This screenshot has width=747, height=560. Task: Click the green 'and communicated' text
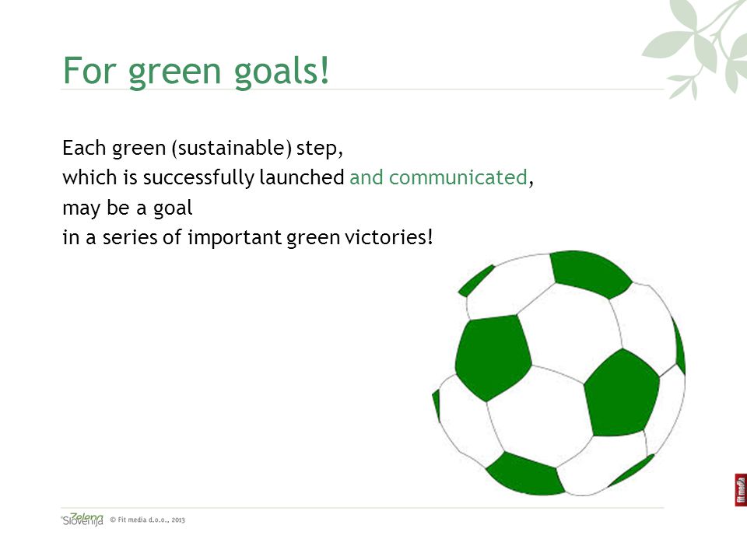tap(438, 177)
